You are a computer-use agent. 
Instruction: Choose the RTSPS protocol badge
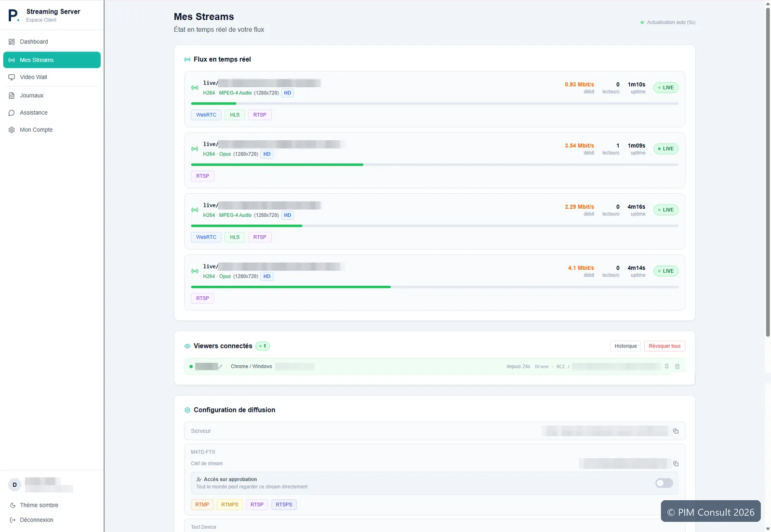(x=284, y=505)
